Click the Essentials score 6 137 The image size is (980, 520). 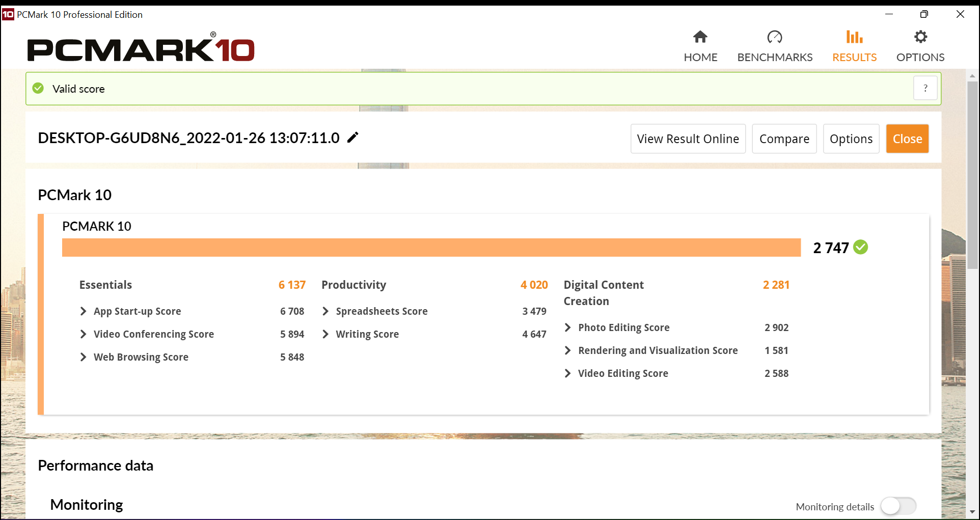tap(292, 285)
